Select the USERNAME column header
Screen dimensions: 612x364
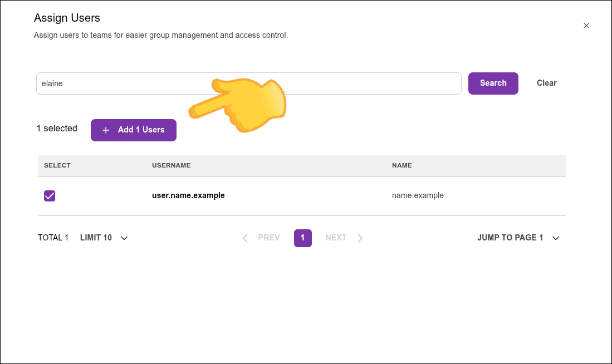[x=171, y=165]
